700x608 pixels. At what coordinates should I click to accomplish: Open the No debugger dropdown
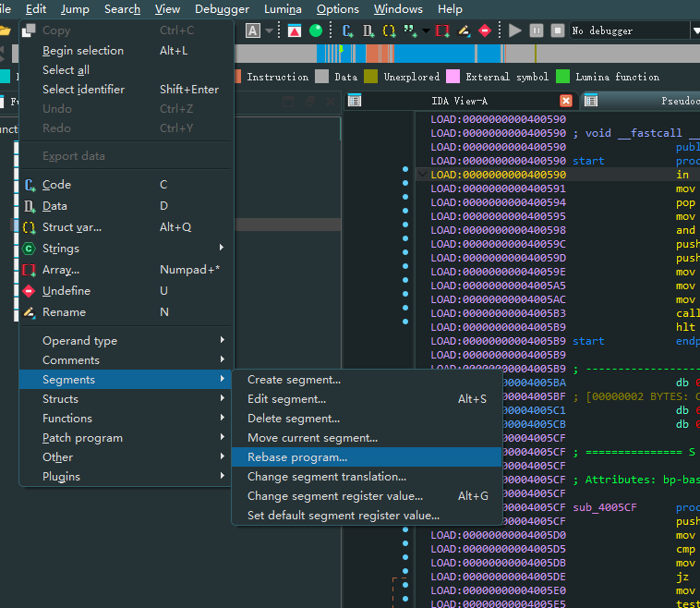point(694,30)
